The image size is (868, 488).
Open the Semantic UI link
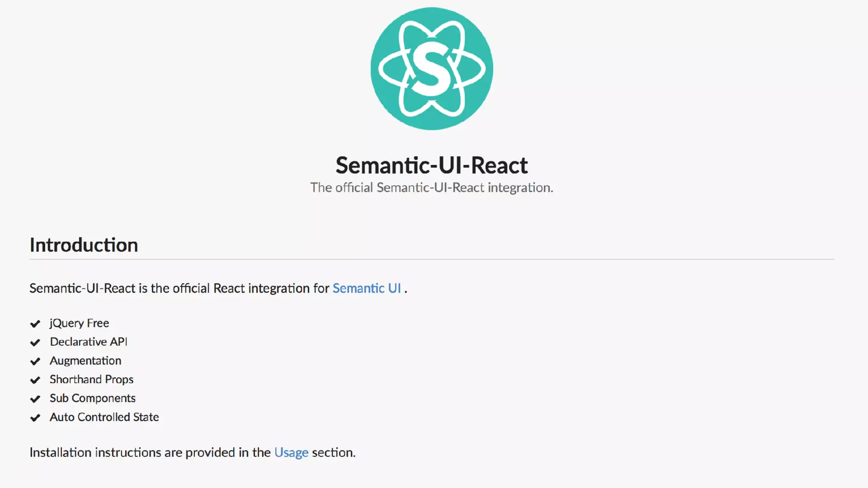[x=366, y=288]
